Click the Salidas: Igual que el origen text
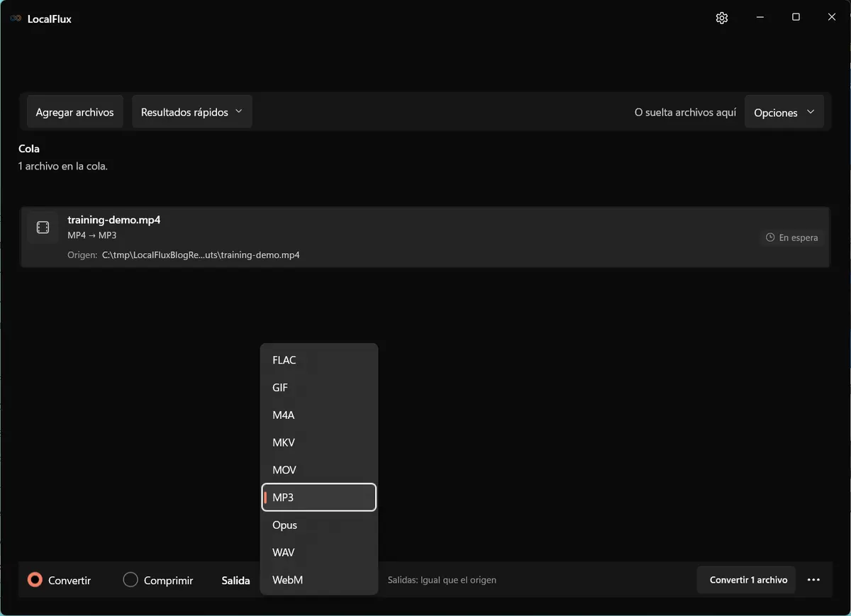This screenshot has height=616, width=851. [442, 580]
